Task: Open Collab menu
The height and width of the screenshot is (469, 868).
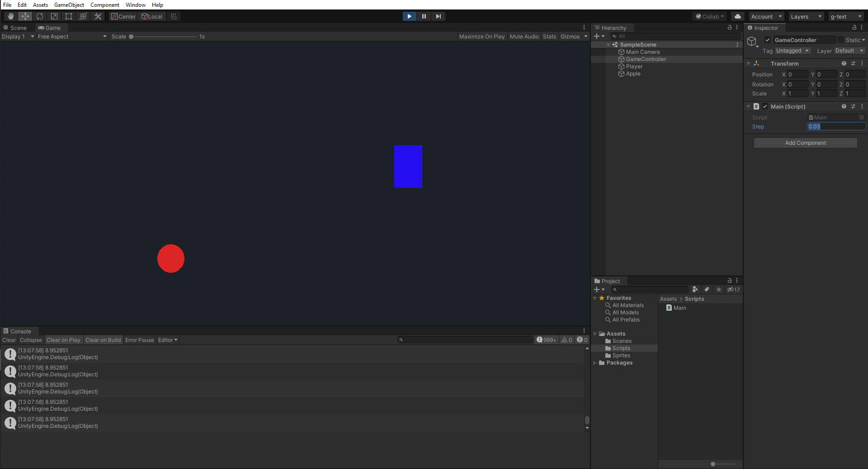Action: pos(710,16)
